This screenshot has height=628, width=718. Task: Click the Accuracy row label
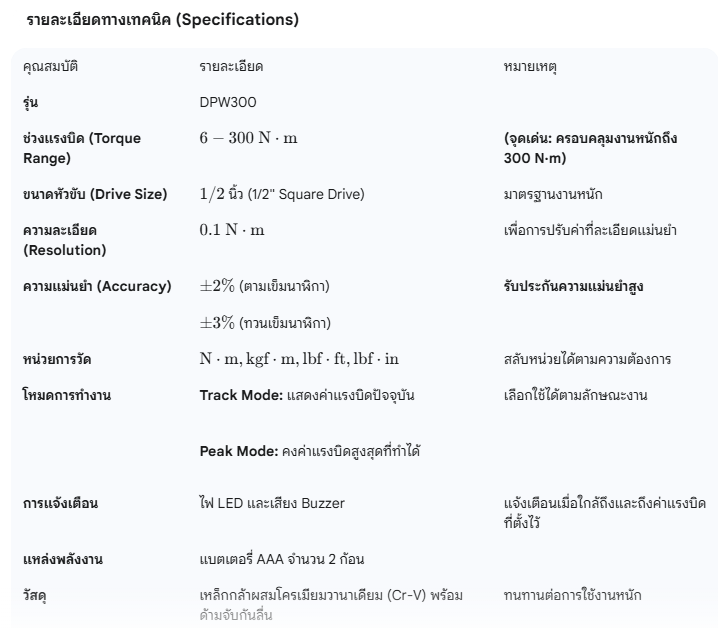(97, 287)
